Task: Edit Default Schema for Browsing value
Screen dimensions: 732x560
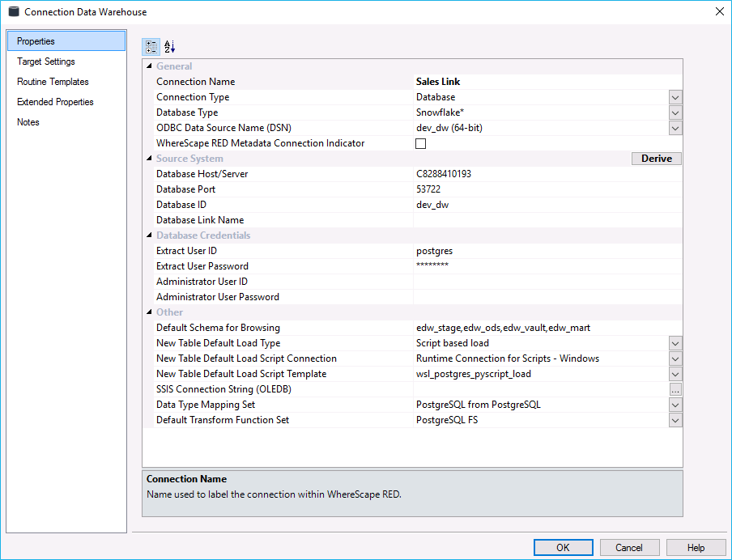Action: click(547, 328)
